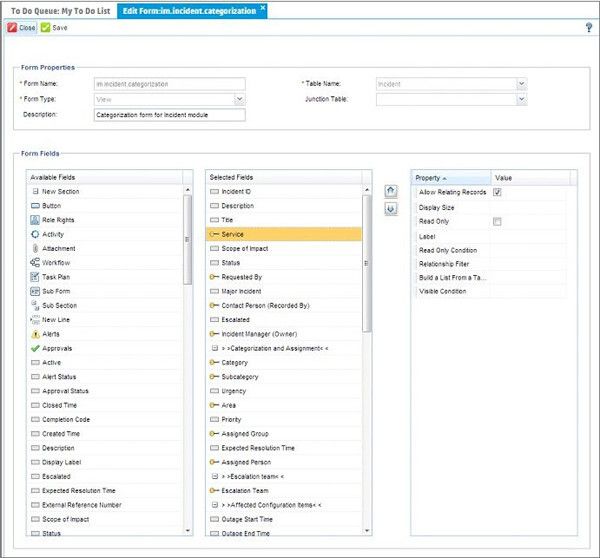
Task: Select the Activity icon
Action: 35,234
